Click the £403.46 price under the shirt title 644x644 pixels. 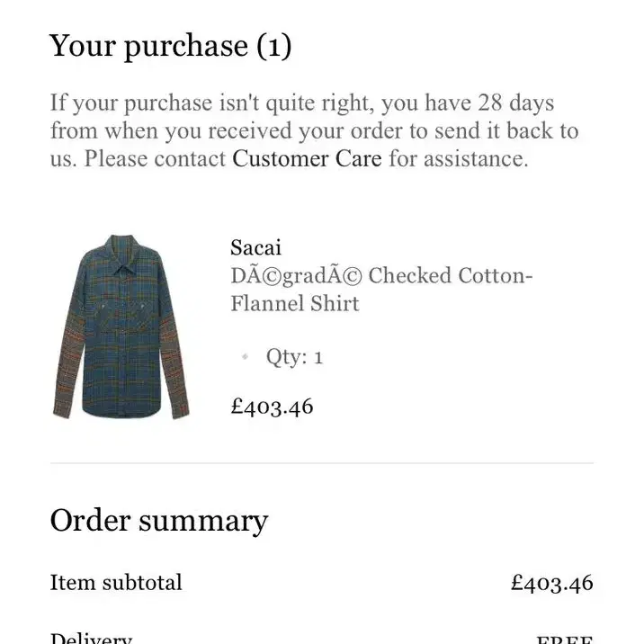pos(272,407)
